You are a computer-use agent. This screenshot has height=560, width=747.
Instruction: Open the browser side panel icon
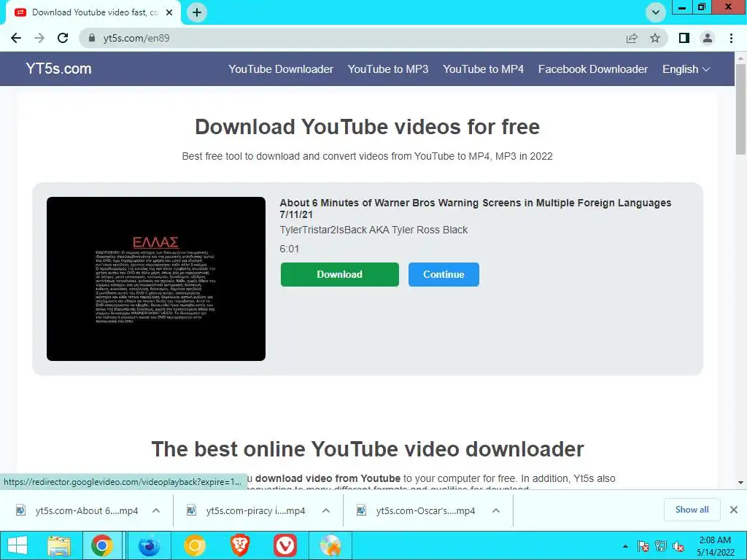pyautogui.click(x=684, y=38)
